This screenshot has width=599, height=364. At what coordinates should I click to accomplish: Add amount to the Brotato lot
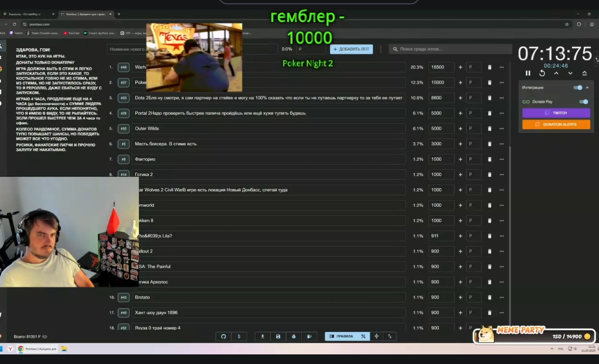[460, 297]
